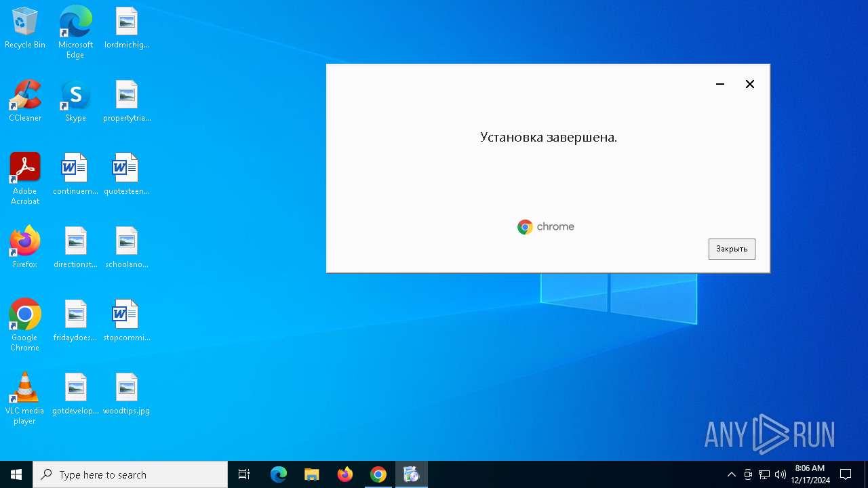
Task: Minimize the Chrome installer window
Action: point(720,84)
